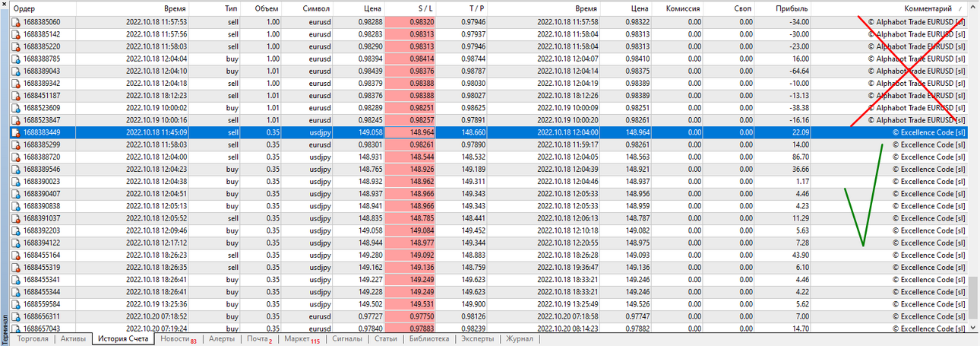
Task: Click the order icon for 1688385299
Action: (x=17, y=144)
